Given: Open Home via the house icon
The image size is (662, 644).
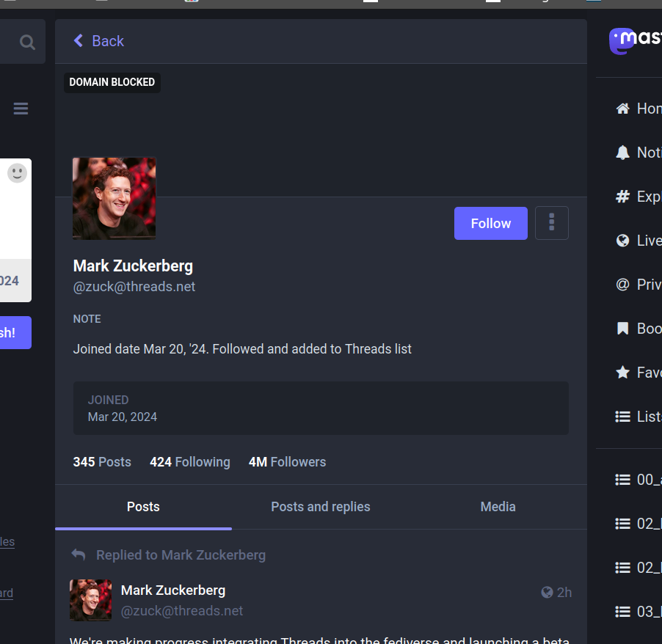Looking at the screenshot, I should [623, 109].
